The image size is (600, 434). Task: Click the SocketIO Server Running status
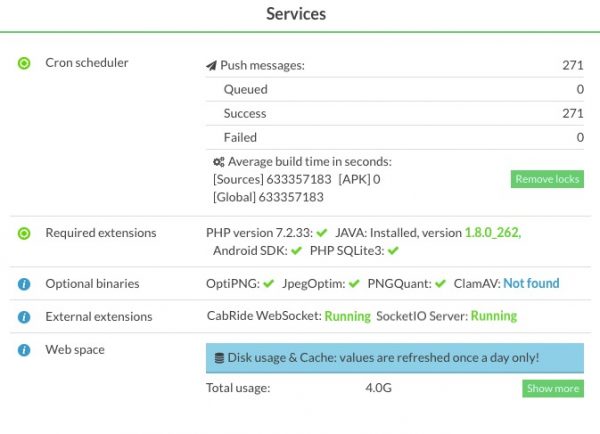point(494,316)
